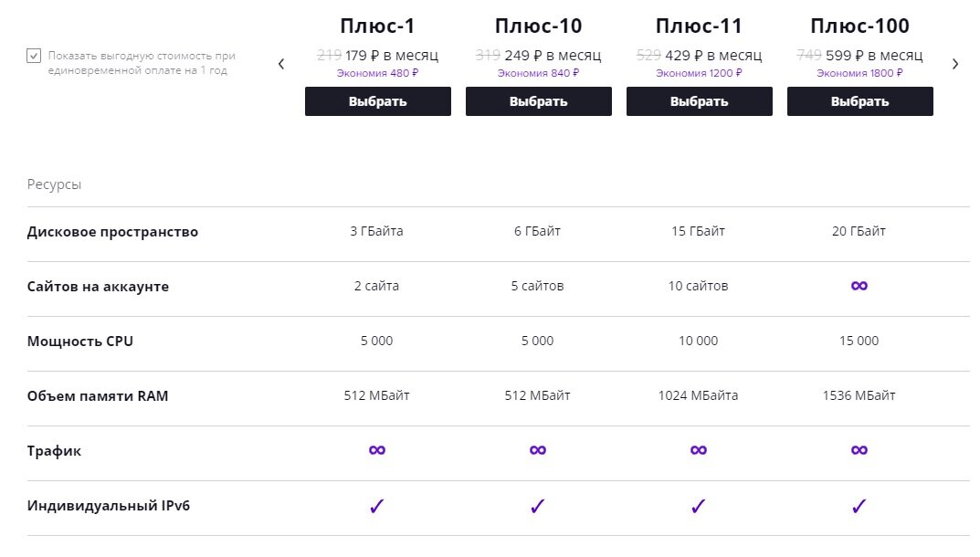The width and height of the screenshot is (980, 557).
Task: Click the Плюс-100 plan heading
Action: tap(859, 26)
